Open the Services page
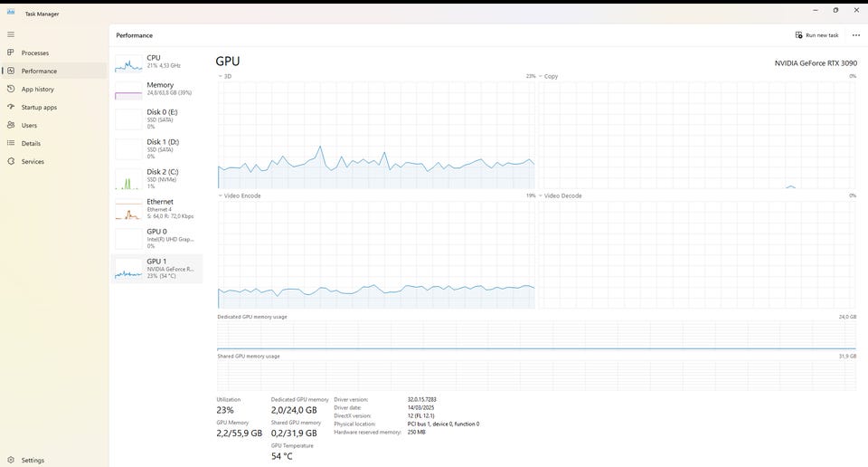 53,161
